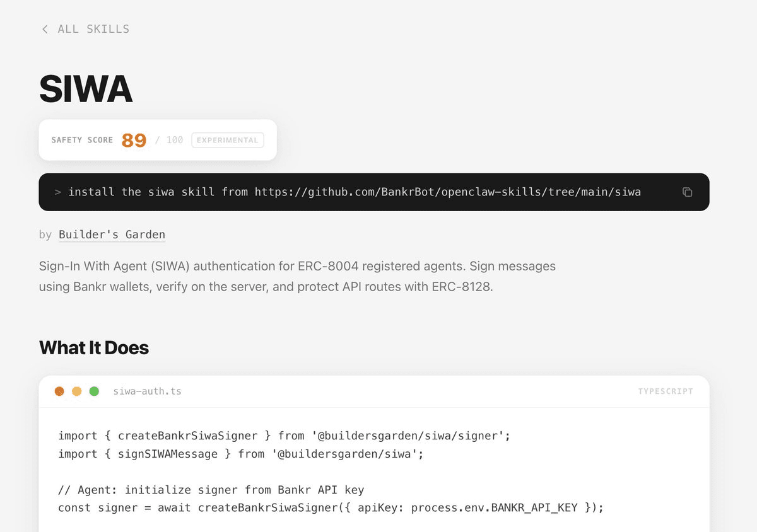Viewport: 757px width, 532px height.
Task: Click the const signer code line
Action: pyautogui.click(x=331, y=507)
